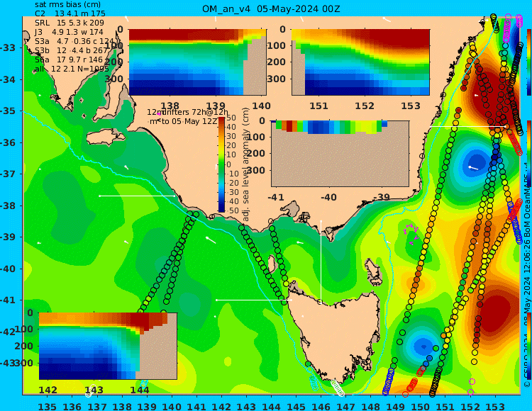Select latitude tick -38 on the y-axis
532x411 pixels.
(8, 205)
